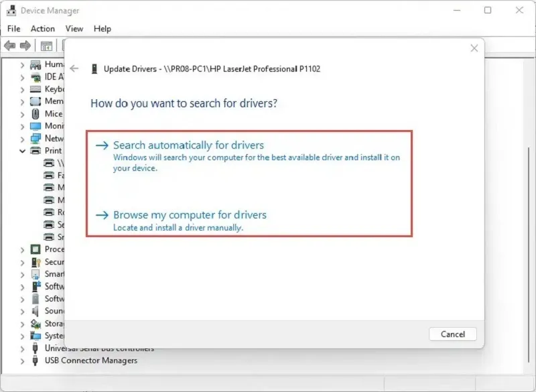Click the Cancel button
Screen dimensions: 536x392
pos(453,334)
